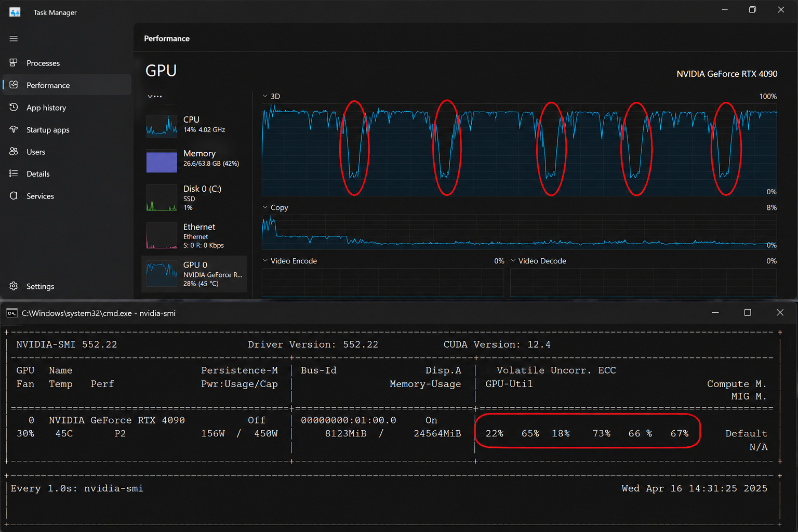The image size is (798, 532).
Task: Click the Performance sidebar icon
Action: pyautogui.click(x=14, y=85)
